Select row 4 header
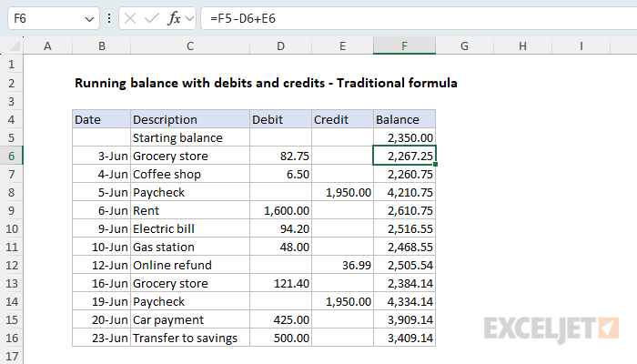 coord(11,119)
